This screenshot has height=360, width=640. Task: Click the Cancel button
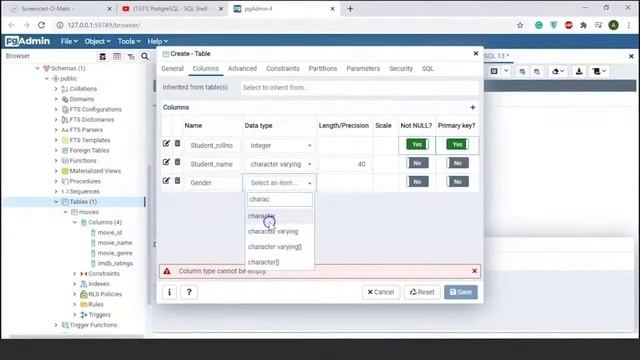click(x=381, y=292)
